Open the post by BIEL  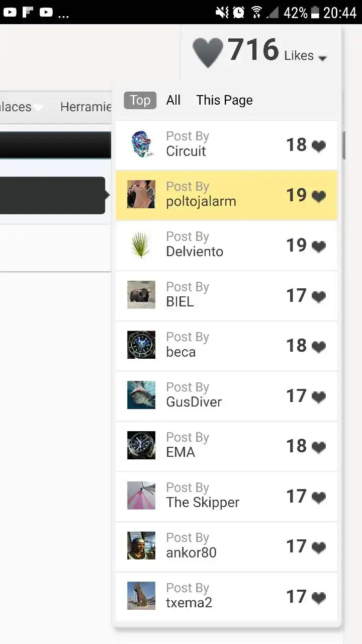point(226,295)
